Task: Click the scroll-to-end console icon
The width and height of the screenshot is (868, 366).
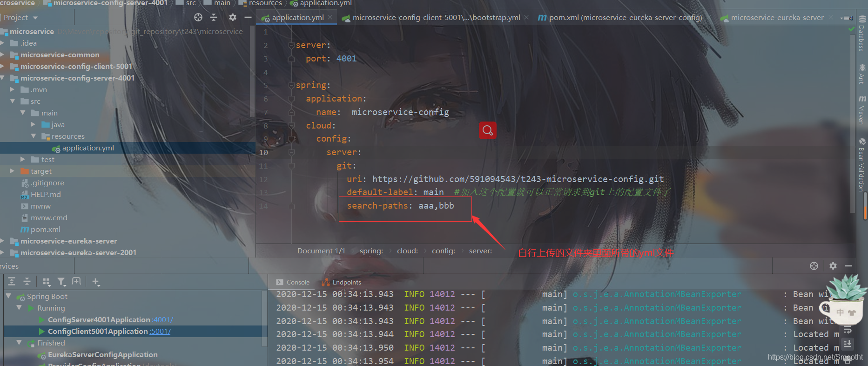Action: click(x=848, y=344)
